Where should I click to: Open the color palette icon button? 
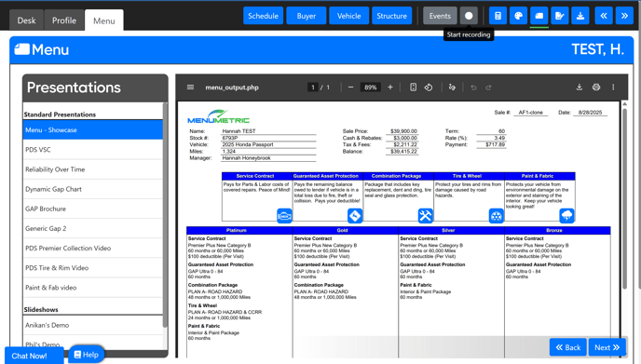point(518,16)
